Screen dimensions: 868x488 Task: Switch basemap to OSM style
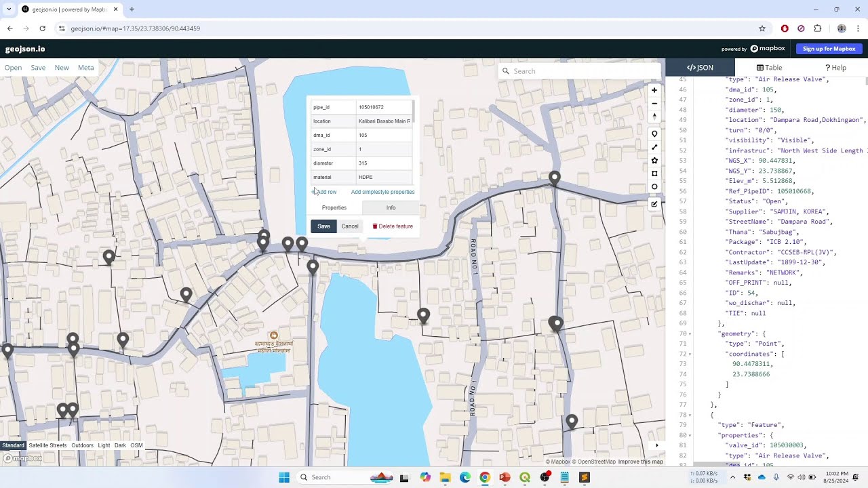point(136,445)
